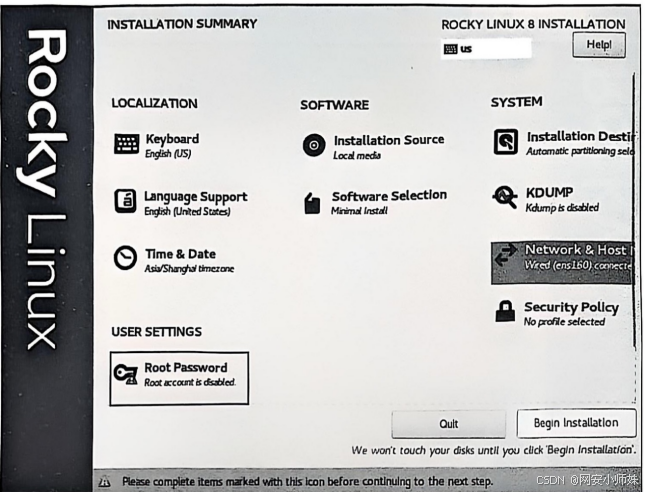Image resolution: width=645 pixels, height=492 pixels.
Task: Open Language Support via its icon
Action: (125, 201)
